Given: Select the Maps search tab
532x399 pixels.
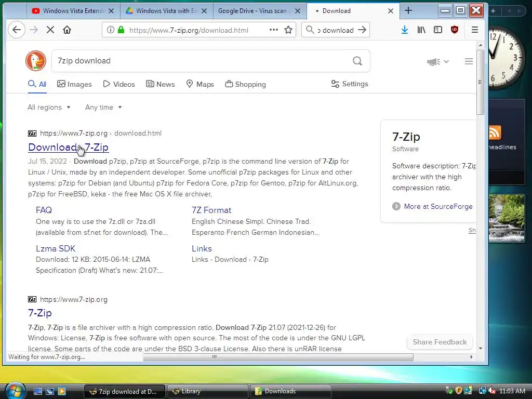Looking at the screenshot, I should point(200,84).
